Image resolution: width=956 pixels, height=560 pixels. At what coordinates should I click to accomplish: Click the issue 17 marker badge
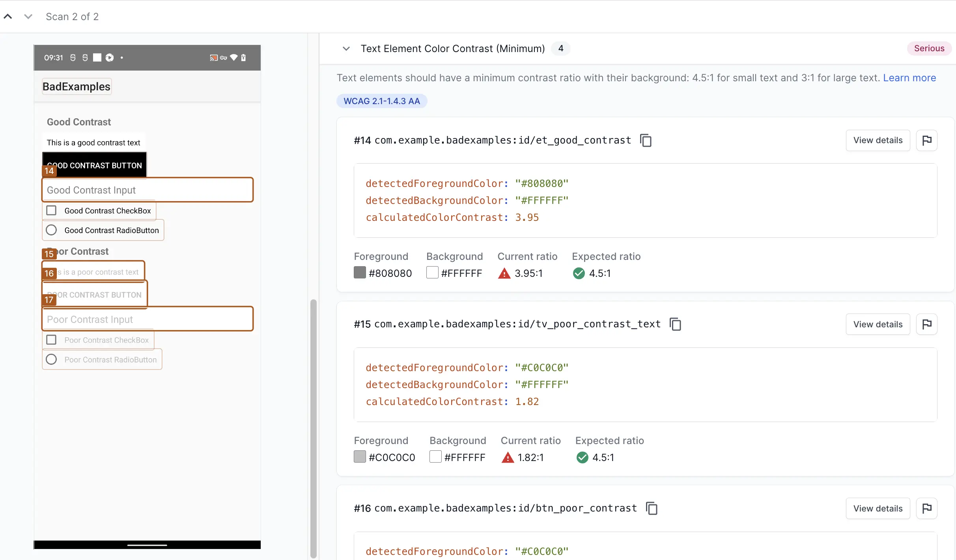tap(49, 300)
